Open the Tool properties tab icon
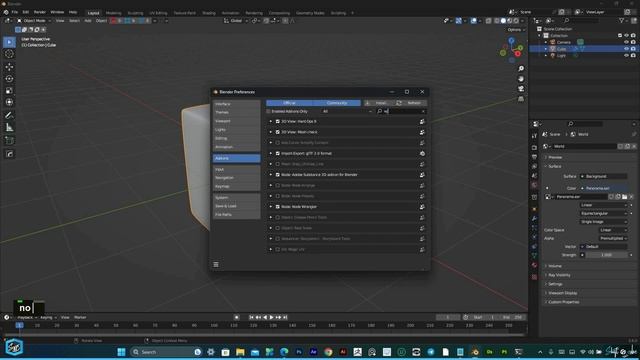 click(x=534, y=136)
